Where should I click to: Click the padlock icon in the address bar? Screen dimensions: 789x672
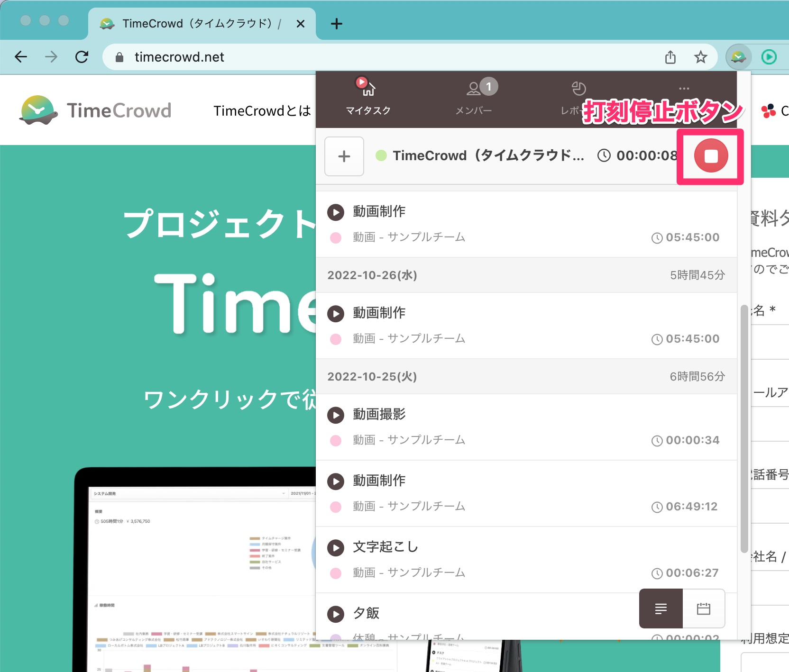pyautogui.click(x=119, y=57)
